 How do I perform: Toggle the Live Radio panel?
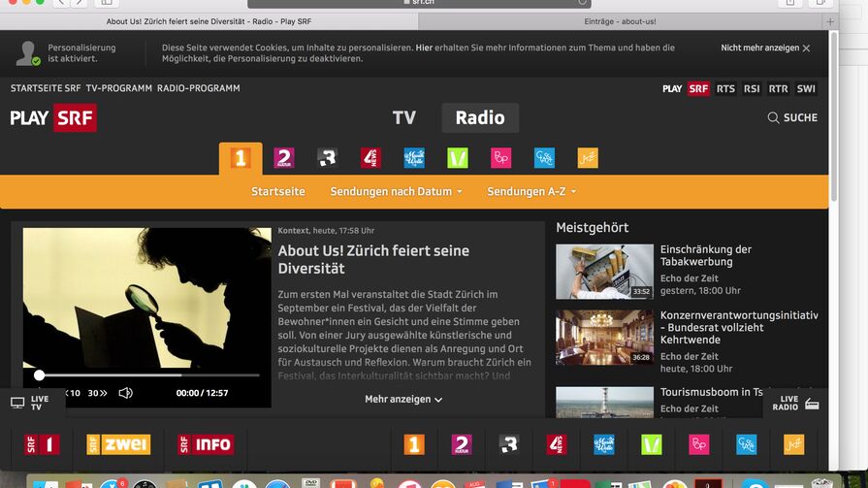pos(795,403)
